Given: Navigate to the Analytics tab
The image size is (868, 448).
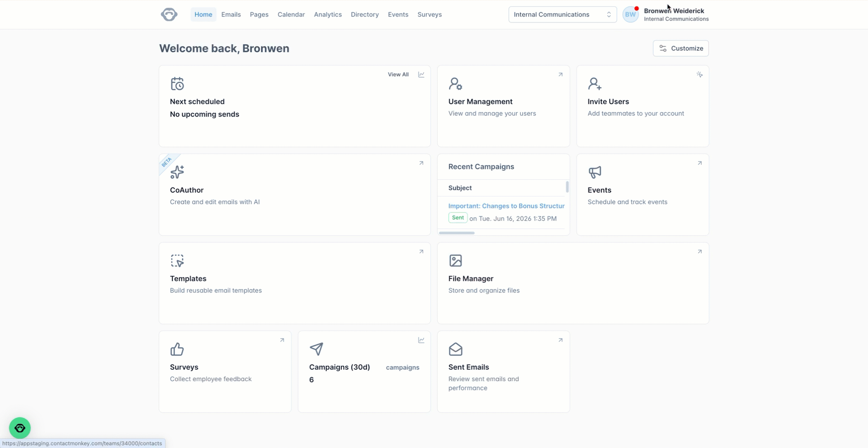Looking at the screenshot, I should pyautogui.click(x=328, y=14).
